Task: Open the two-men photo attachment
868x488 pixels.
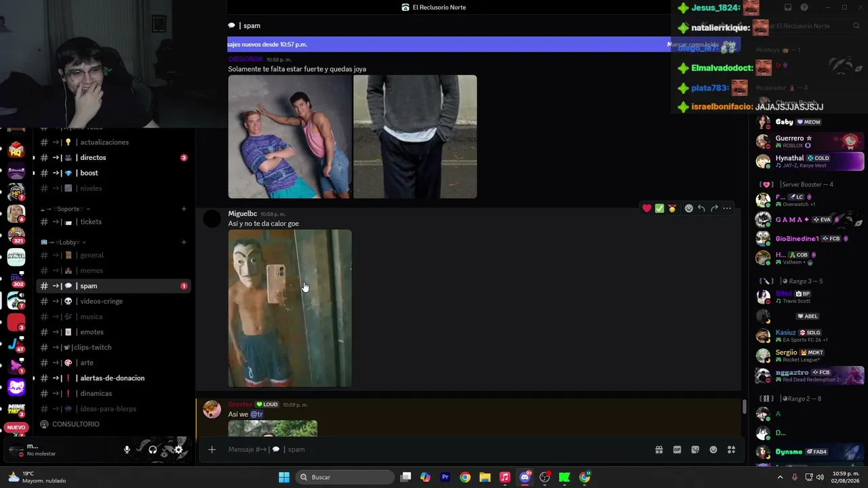Action: [x=290, y=137]
